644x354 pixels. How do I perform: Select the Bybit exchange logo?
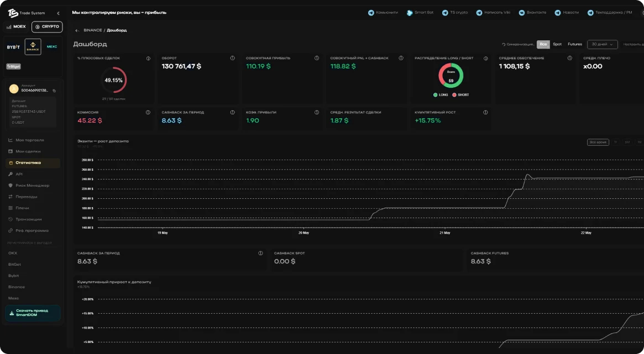pyautogui.click(x=14, y=47)
